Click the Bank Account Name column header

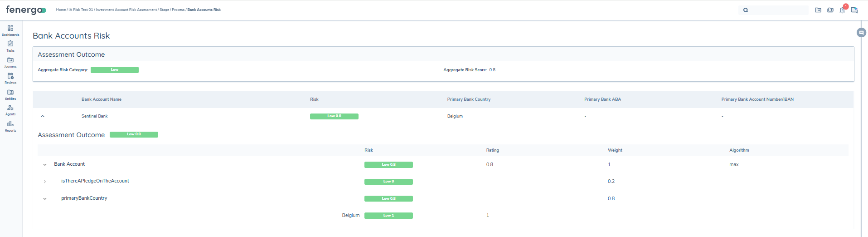coord(102,99)
